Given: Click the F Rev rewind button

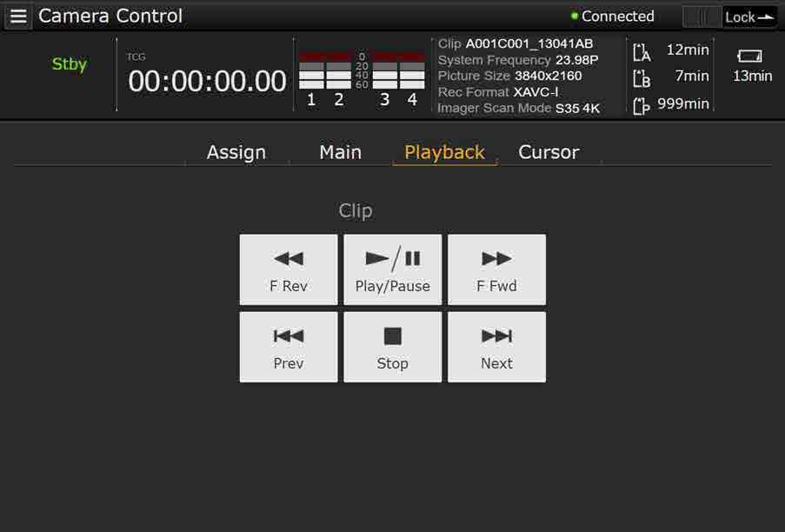Looking at the screenshot, I should click(x=289, y=269).
